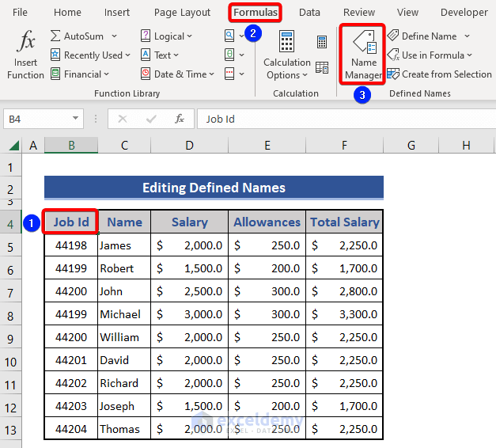
Task: Select the Job Id header cell
Action: [71, 222]
